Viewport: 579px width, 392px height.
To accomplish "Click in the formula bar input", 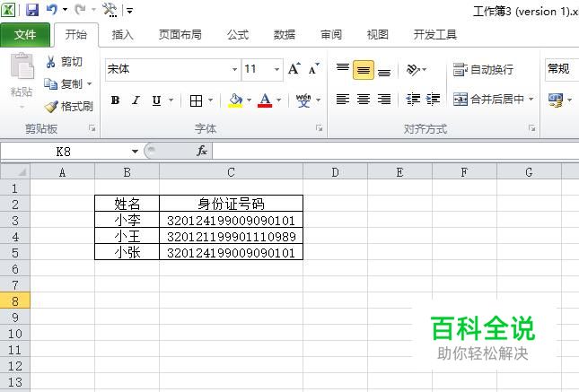I will (396, 152).
